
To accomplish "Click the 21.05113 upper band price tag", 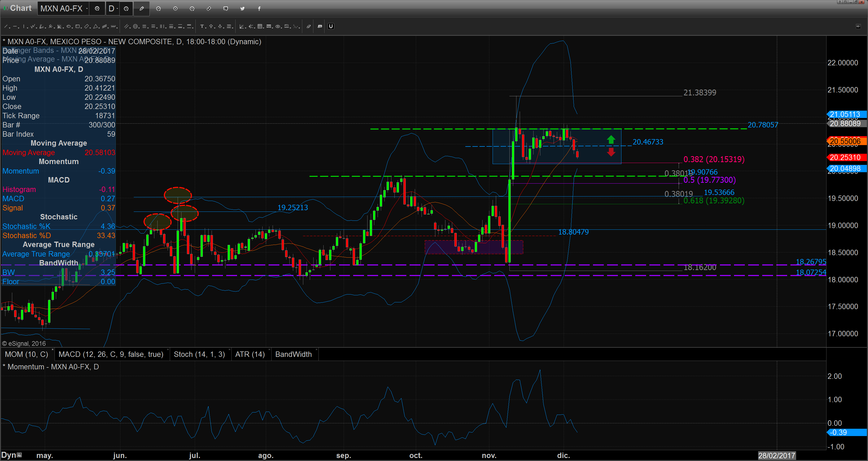I will tap(847, 114).
